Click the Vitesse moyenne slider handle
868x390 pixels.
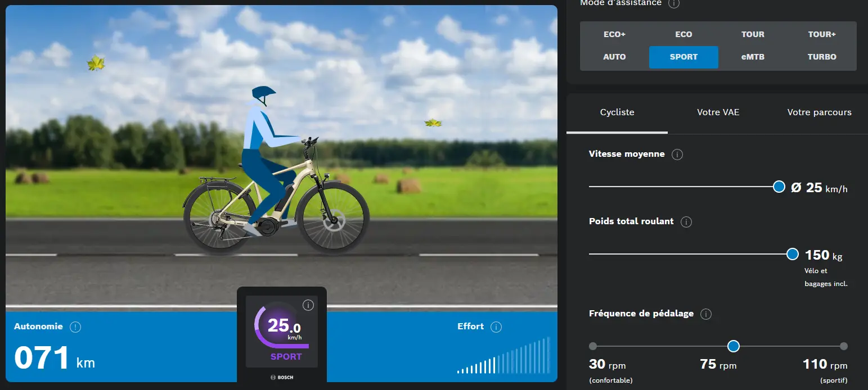(x=779, y=187)
